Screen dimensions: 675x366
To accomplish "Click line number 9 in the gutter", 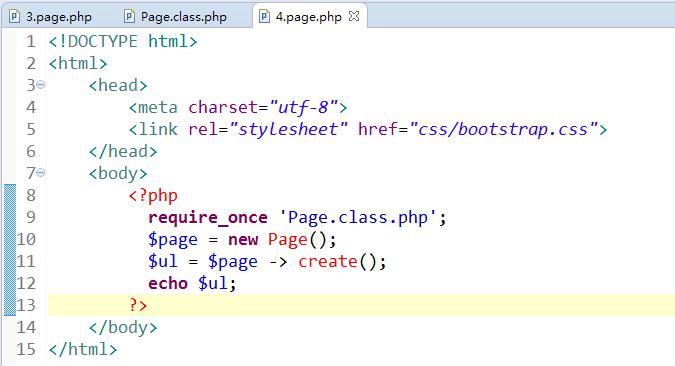I will tap(31, 217).
